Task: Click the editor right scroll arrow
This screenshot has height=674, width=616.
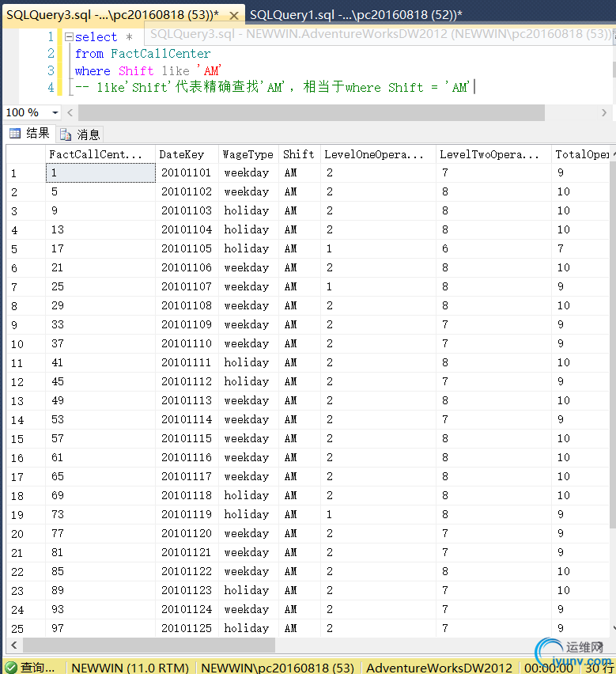Action: coord(604,112)
